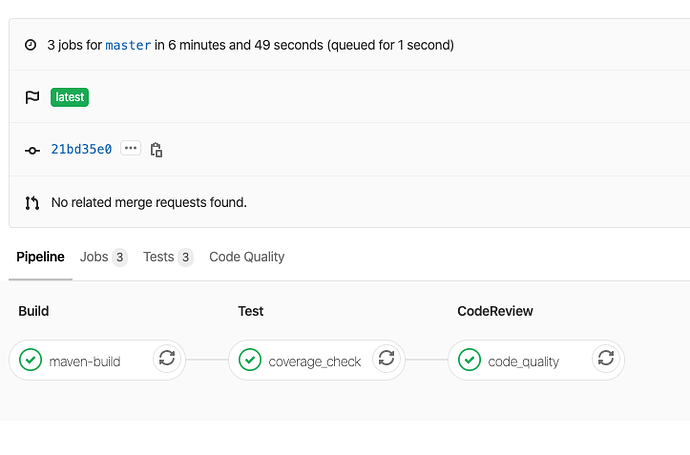
Task: Retry the code_quality job
Action: [604, 359]
